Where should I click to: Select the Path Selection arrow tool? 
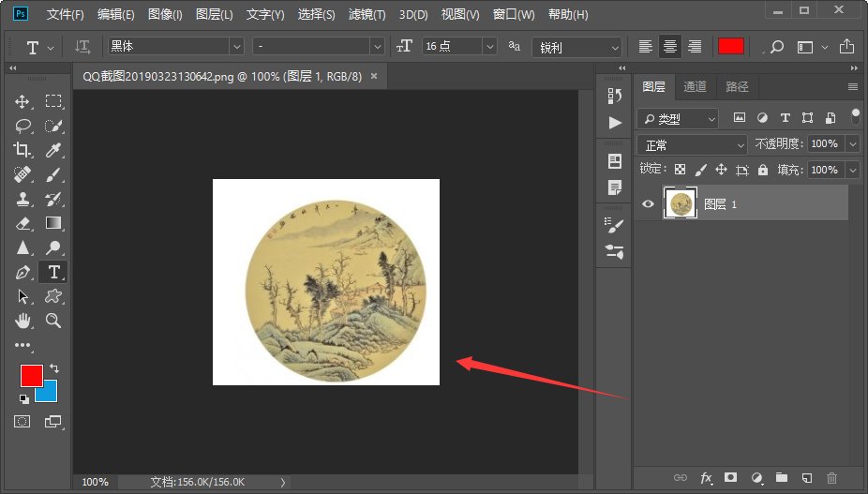click(22, 296)
